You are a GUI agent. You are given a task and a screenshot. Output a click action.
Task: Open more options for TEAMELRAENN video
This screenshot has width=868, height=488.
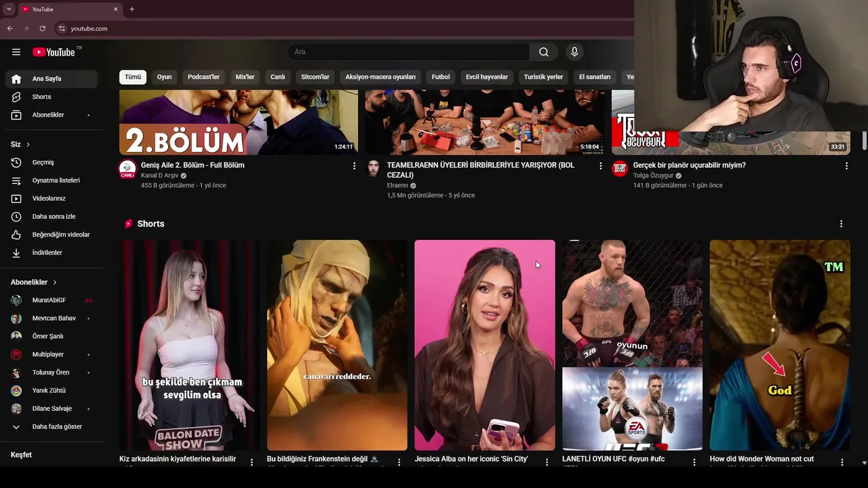(600, 166)
